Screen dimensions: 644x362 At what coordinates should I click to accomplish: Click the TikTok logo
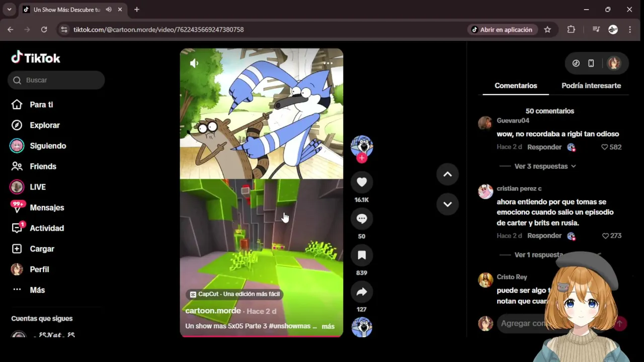click(36, 58)
